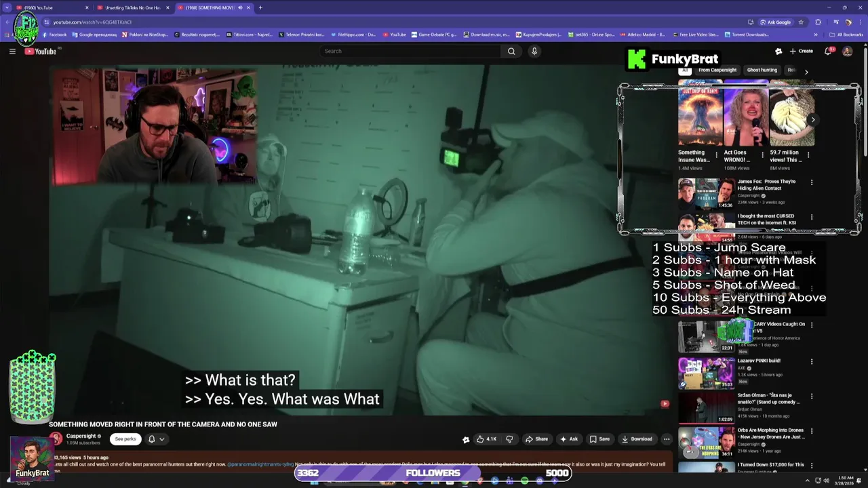This screenshot has width=868, height=488.
Task: Click the Ask button under the video
Action: click(x=569, y=439)
